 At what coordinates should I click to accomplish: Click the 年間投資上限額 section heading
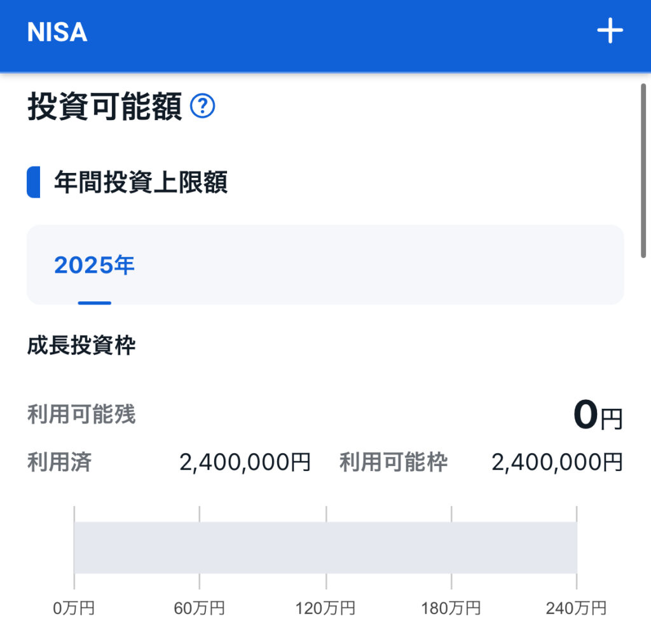coord(140,183)
